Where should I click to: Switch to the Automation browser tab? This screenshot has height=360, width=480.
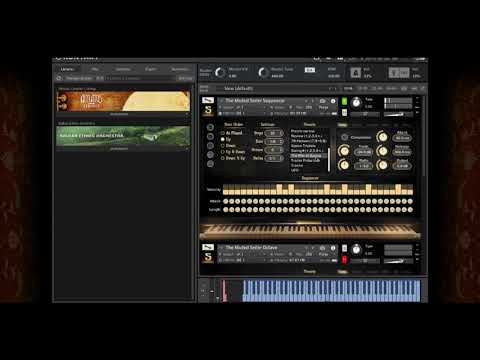coord(180,69)
